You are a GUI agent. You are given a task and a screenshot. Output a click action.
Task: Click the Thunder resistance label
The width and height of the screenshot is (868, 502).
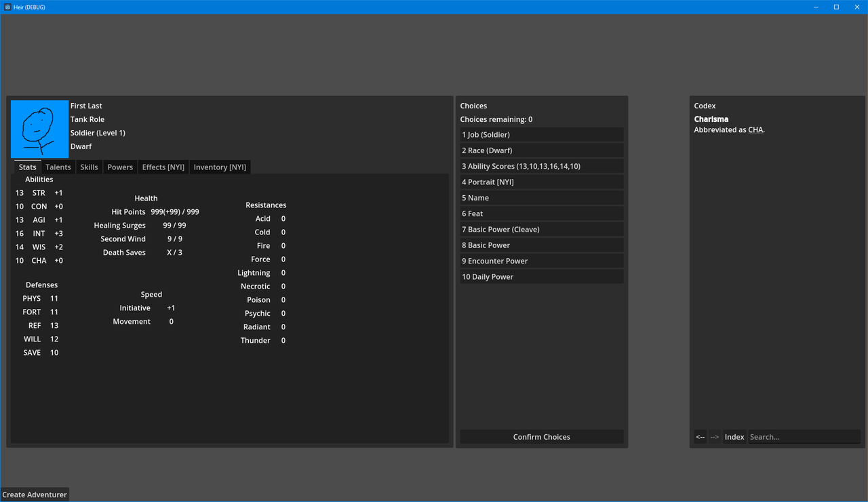(x=255, y=341)
